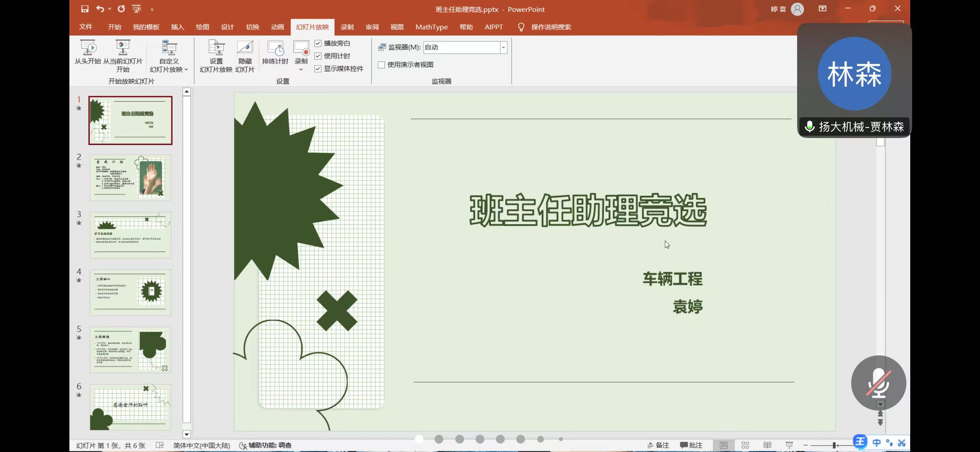This screenshot has height=452, width=980.
Task: Switch to Slide Sorter view
Action: click(745, 445)
